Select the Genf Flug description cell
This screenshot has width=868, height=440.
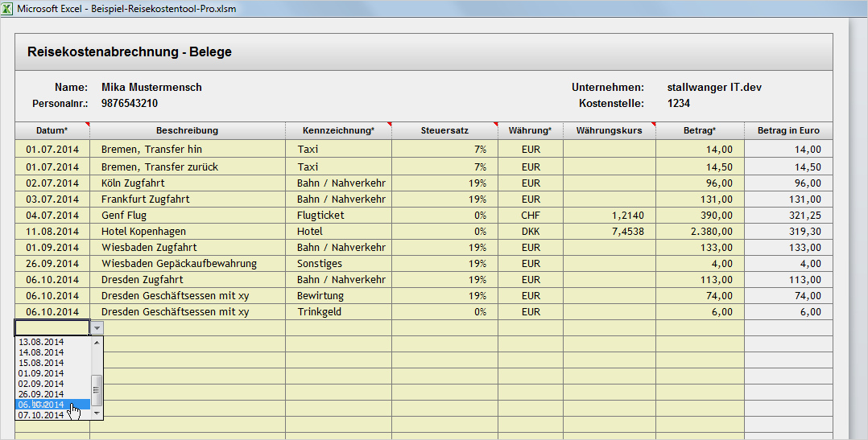click(x=188, y=215)
